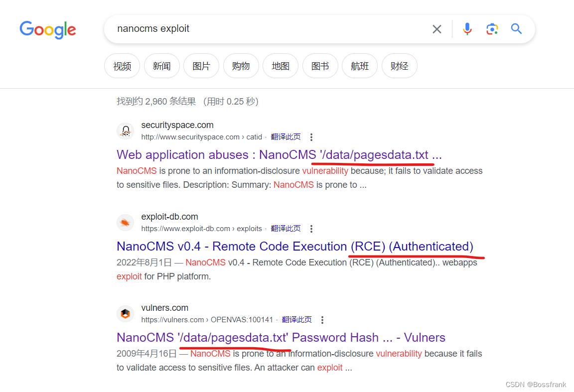Click the 2009年4月16日 date in vulners snippet
574x392 pixels.
point(146,354)
